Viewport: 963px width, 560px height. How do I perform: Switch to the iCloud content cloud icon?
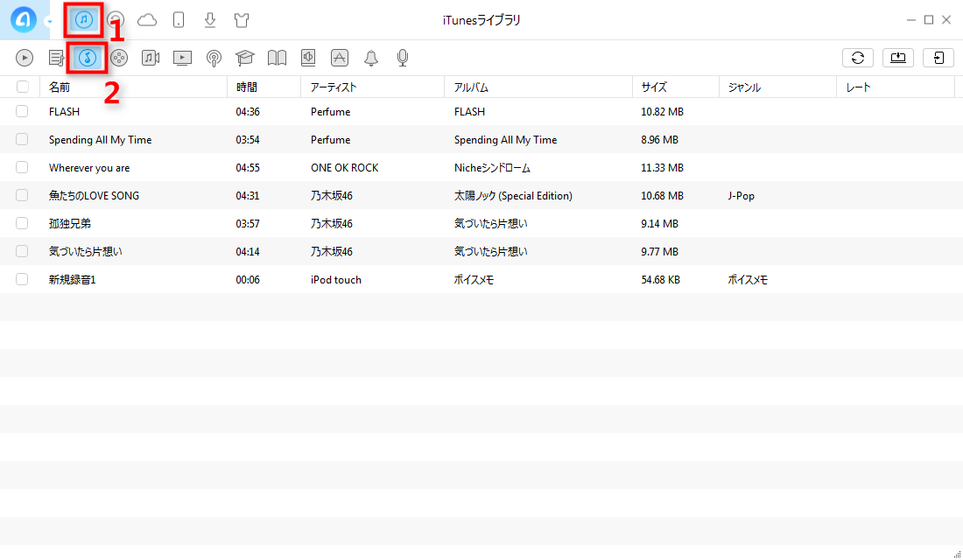tap(147, 20)
